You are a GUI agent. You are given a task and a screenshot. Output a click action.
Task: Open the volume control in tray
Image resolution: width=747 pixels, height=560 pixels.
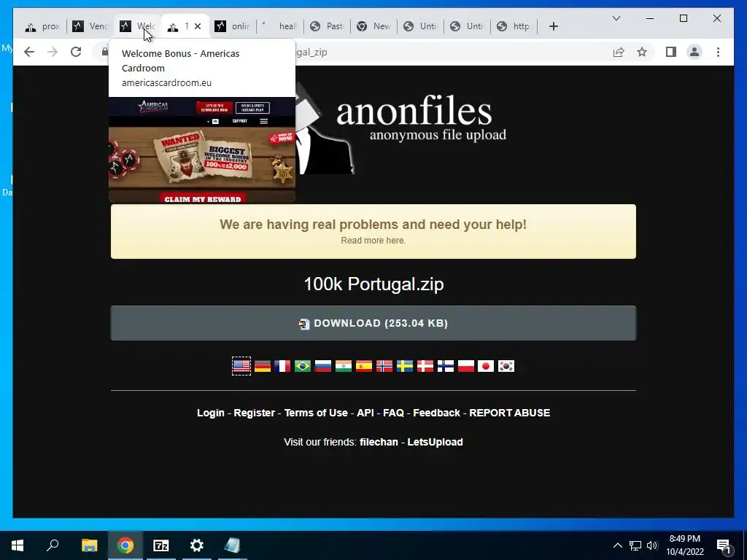click(x=652, y=545)
